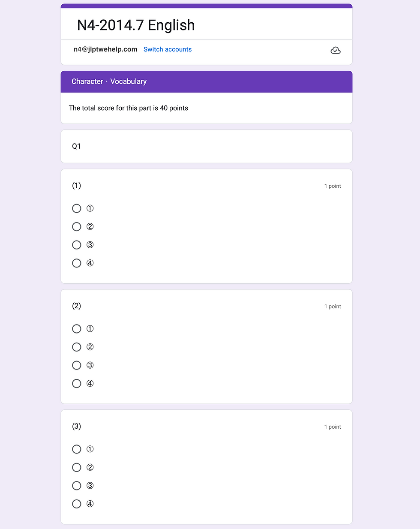This screenshot has height=529, width=420.
Task: Select option ② for question (1)
Action: [77, 227]
